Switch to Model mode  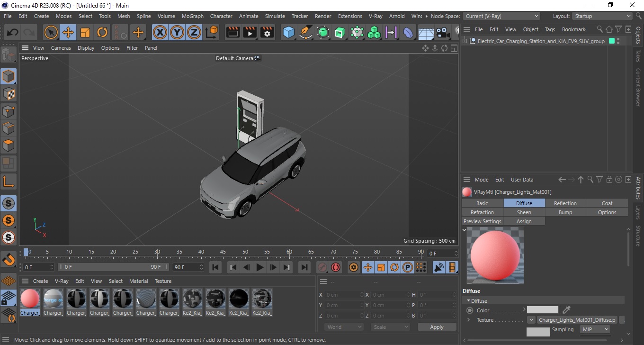click(9, 76)
